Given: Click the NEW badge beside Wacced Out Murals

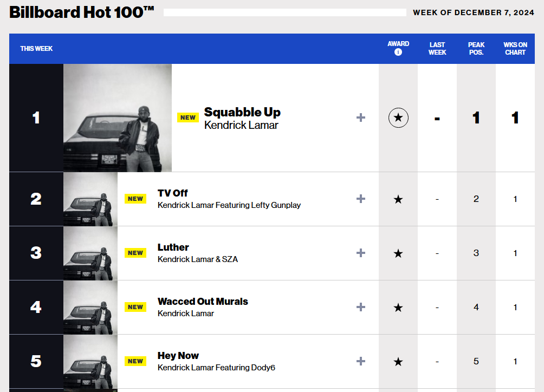Looking at the screenshot, I should click(135, 307).
